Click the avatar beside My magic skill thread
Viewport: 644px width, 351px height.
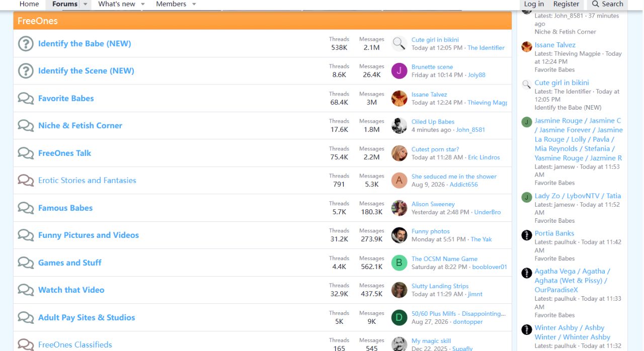click(x=399, y=344)
